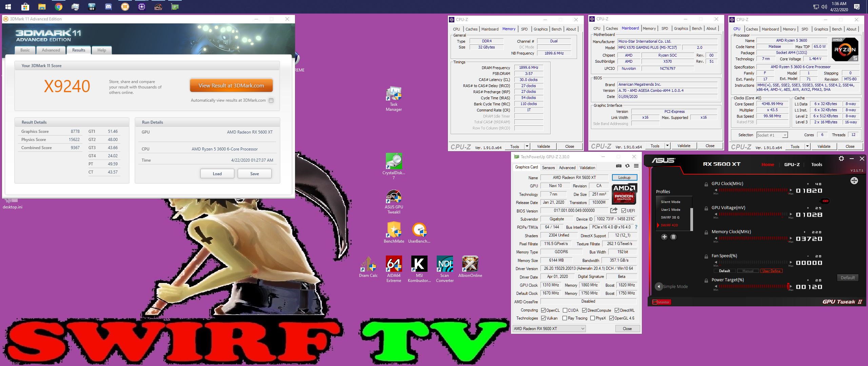Open the Sensors tab in GPU-Z
The image size is (868, 366).
[548, 168]
